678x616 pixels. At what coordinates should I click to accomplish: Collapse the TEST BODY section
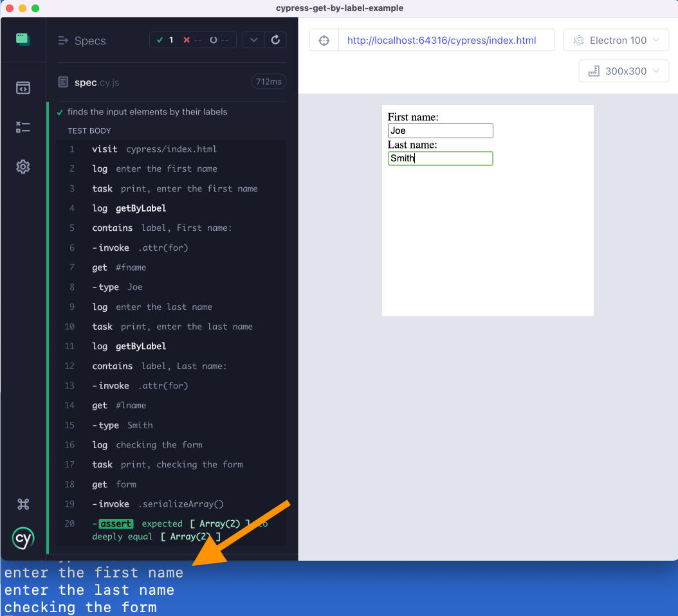point(89,131)
